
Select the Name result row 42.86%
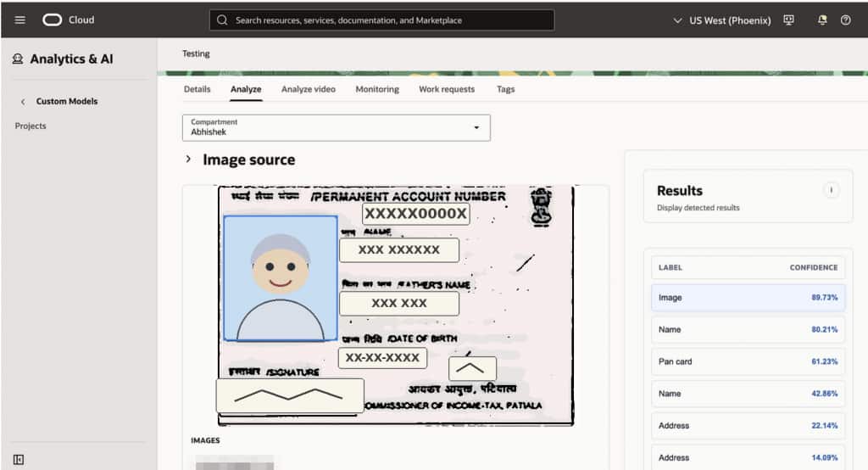click(748, 394)
